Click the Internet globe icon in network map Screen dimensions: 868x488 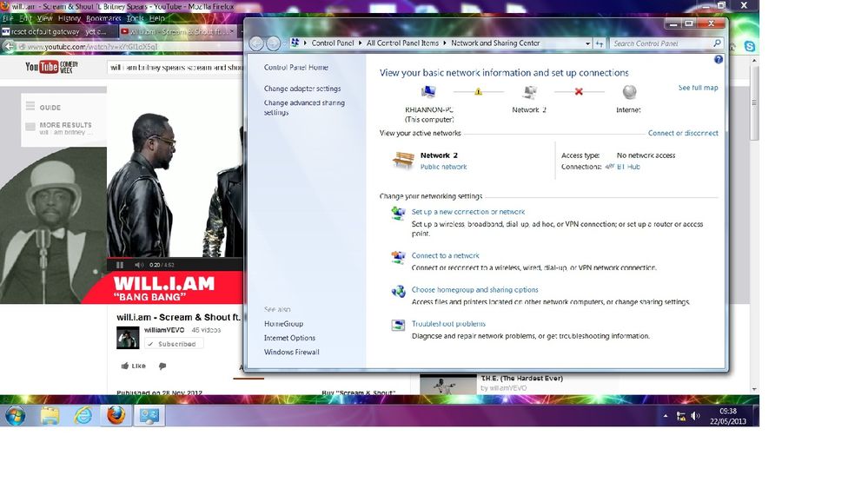(x=629, y=92)
